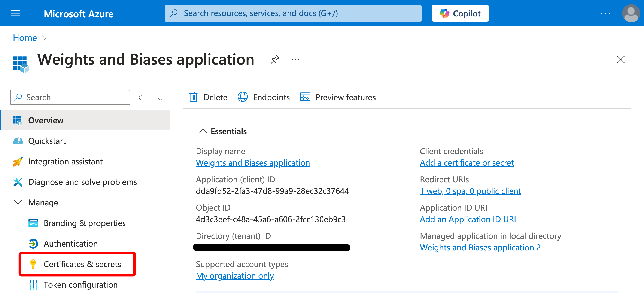Open Certificates & secrets in the sidebar
The image size is (644, 293).
pyautogui.click(x=82, y=264)
